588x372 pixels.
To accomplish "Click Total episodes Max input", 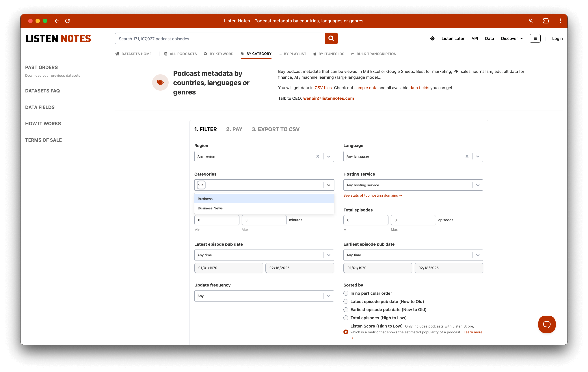I will [413, 220].
